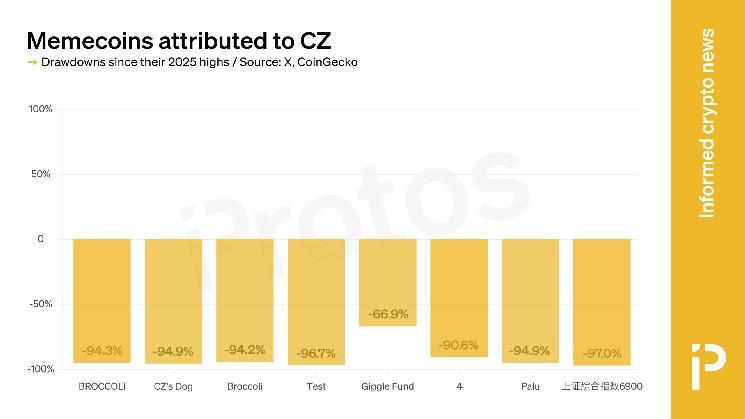Select the bar labeled 'Test'
The width and height of the screenshot is (745, 419).
coord(316,301)
